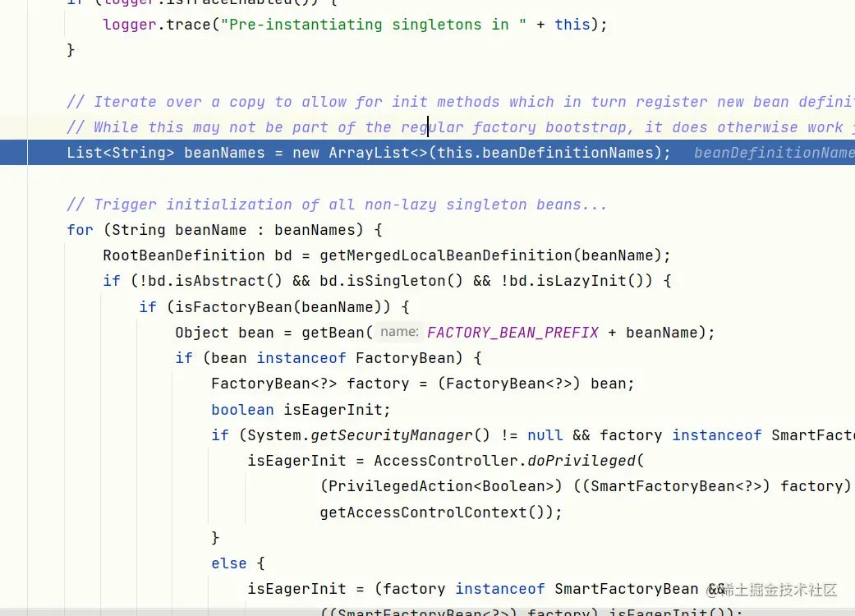Click the bd.isAbstract() call
This screenshot has height=616, width=855.
pyautogui.click(x=215, y=281)
